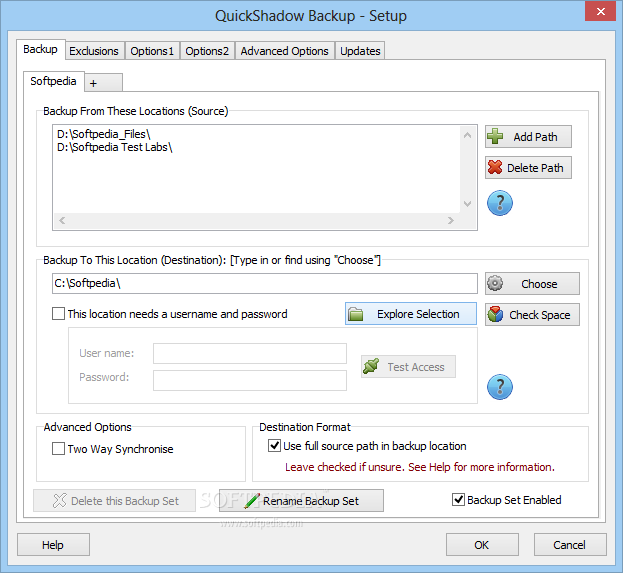This screenshot has height=573, width=623.
Task: Click the Delete Path button label
Action: pyautogui.click(x=535, y=168)
